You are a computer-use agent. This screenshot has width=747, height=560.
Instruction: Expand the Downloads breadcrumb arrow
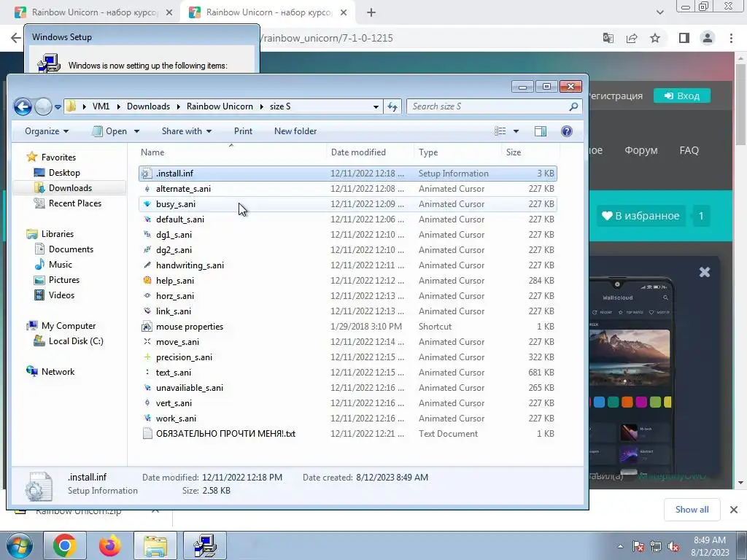coord(178,106)
